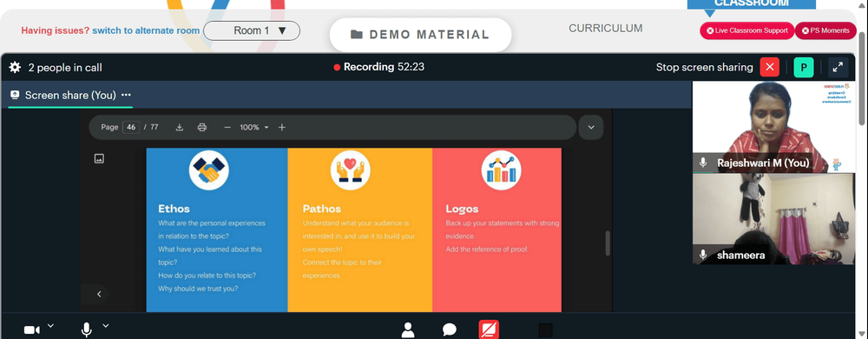Toggle camera on or off

pos(31,330)
